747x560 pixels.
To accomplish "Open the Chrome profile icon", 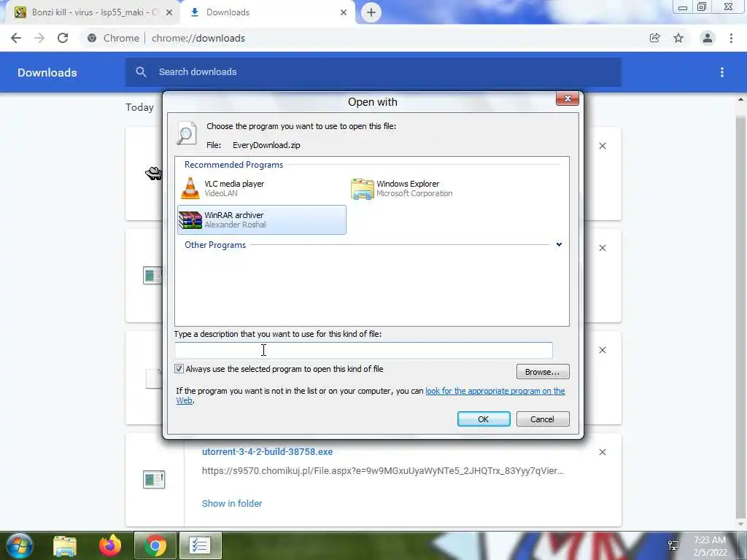I will click(x=708, y=38).
